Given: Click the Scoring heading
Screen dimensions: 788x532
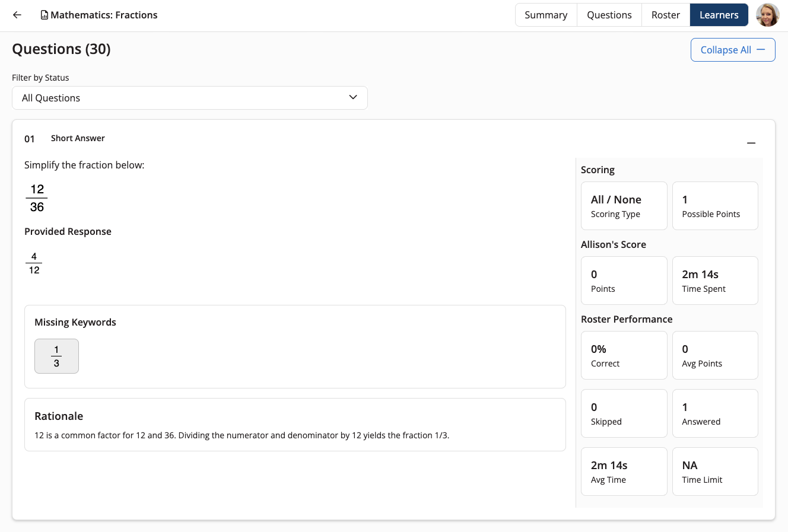Looking at the screenshot, I should (x=598, y=170).
